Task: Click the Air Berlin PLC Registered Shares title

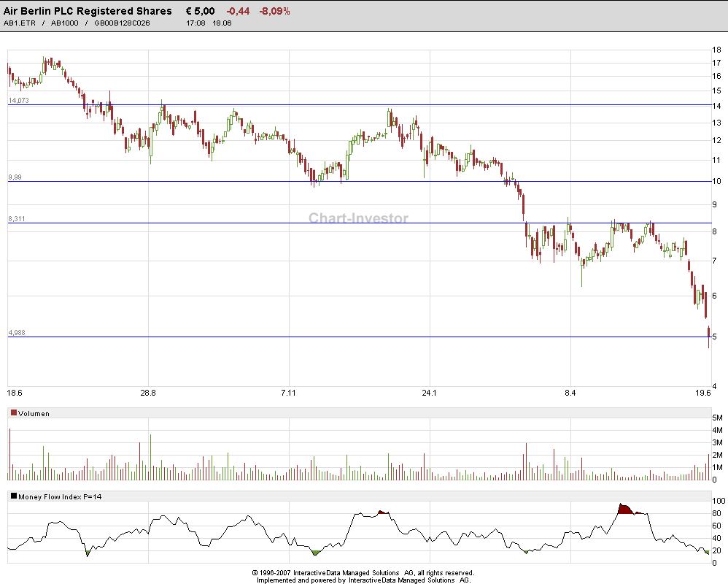Action: pyautogui.click(x=88, y=11)
